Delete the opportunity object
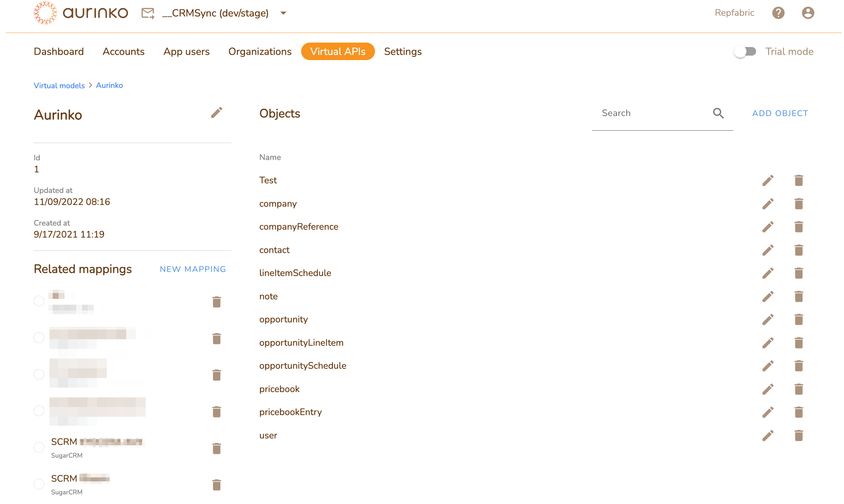The height and width of the screenshot is (504, 844). 799,319
